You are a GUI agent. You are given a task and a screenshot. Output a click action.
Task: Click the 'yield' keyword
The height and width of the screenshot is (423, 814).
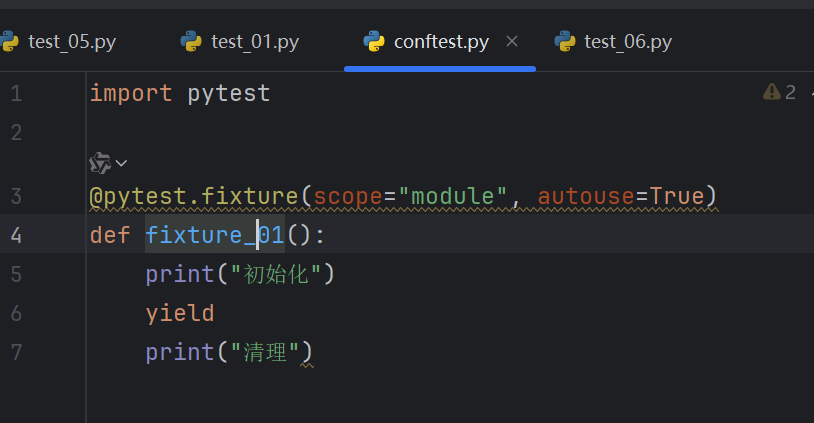click(180, 314)
